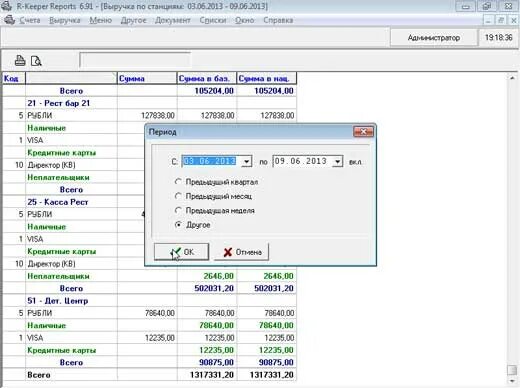
Task: Click the grand total 1317331,20 base cell
Action: (x=207, y=375)
